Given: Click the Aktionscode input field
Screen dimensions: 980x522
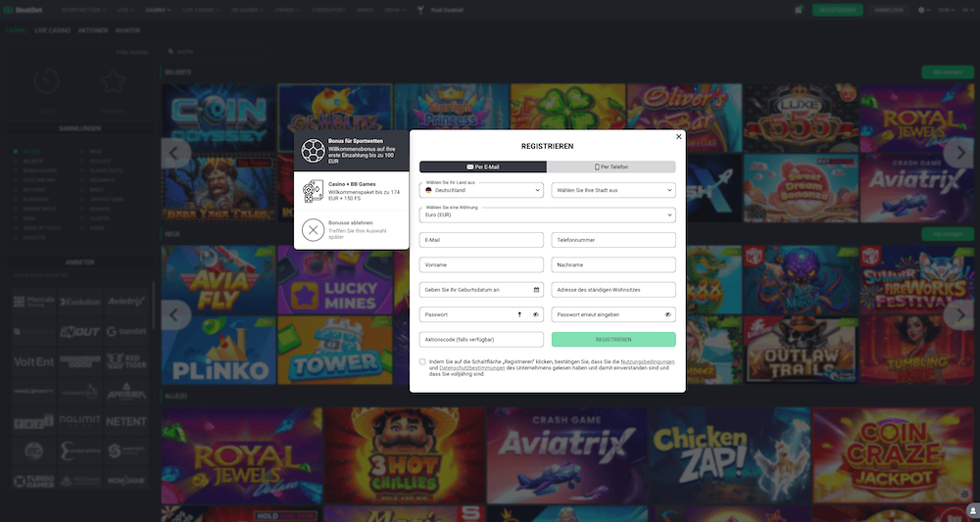Looking at the screenshot, I should pyautogui.click(x=481, y=340).
